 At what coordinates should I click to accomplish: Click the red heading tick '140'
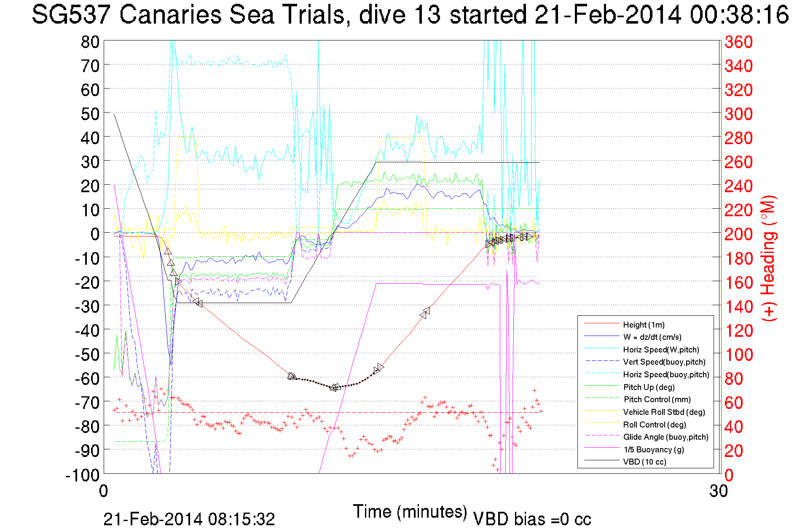(x=738, y=306)
